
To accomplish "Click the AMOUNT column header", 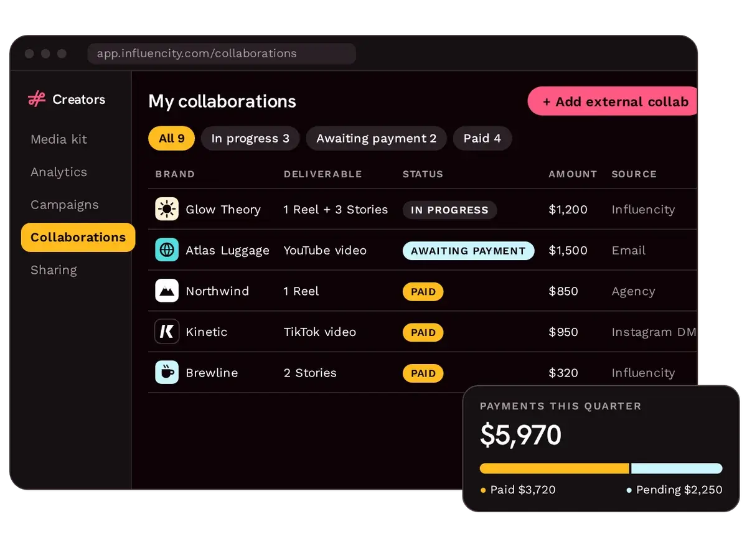I will [x=573, y=174].
